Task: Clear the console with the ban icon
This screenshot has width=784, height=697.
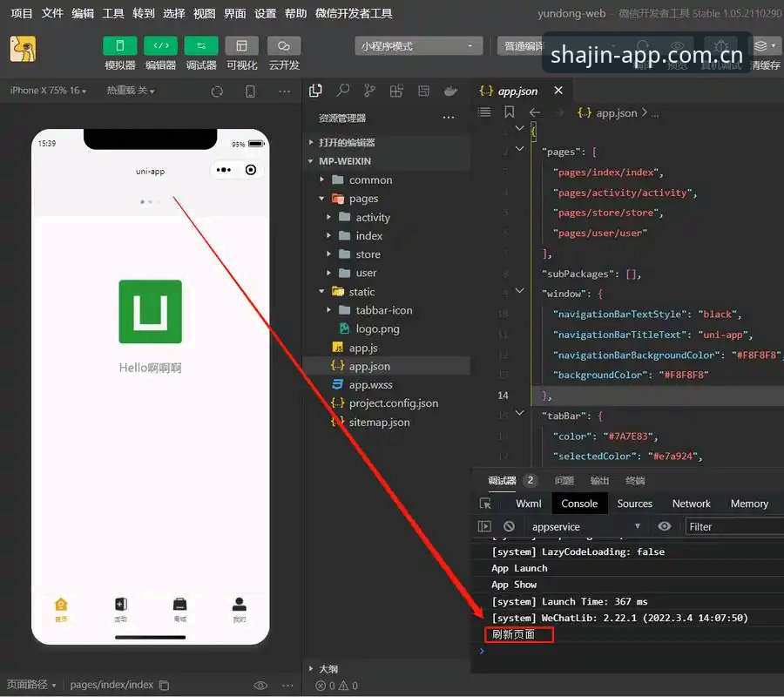Action: pos(509,526)
